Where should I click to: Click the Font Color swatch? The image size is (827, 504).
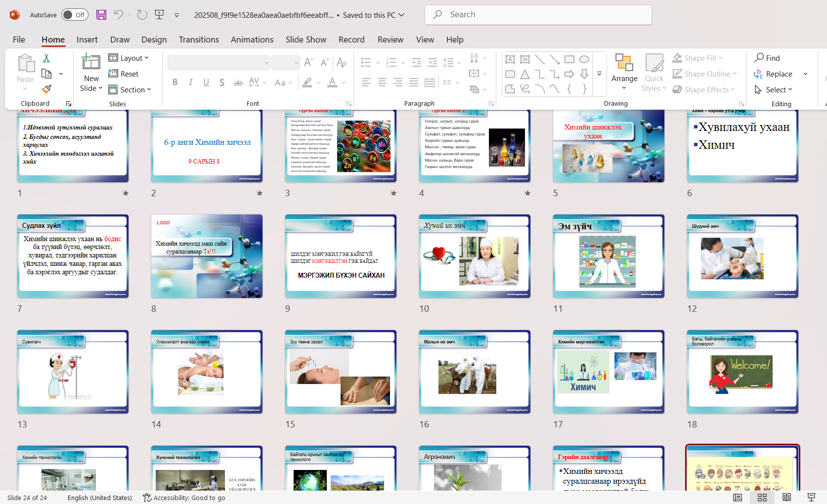[x=332, y=83]
